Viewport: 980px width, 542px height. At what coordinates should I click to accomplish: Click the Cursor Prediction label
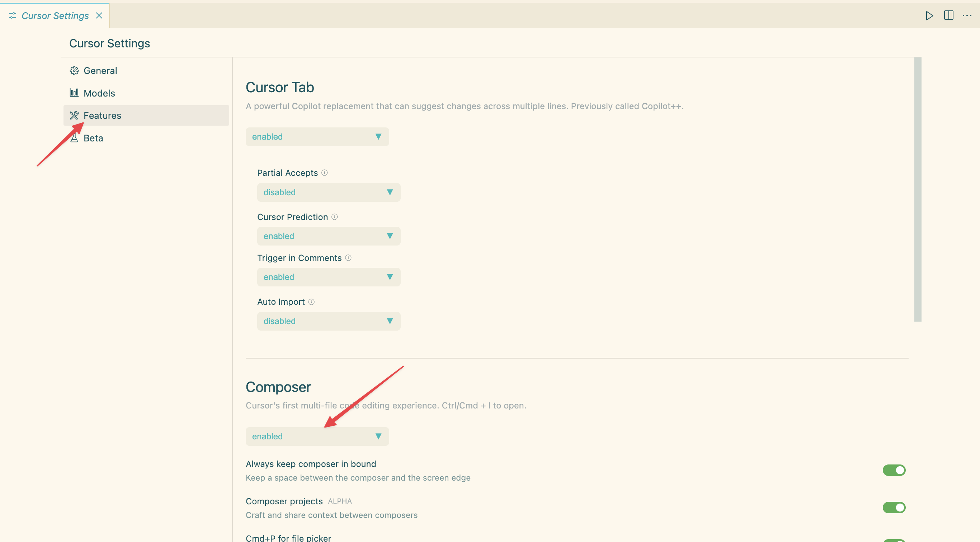(x=292, y=217)
